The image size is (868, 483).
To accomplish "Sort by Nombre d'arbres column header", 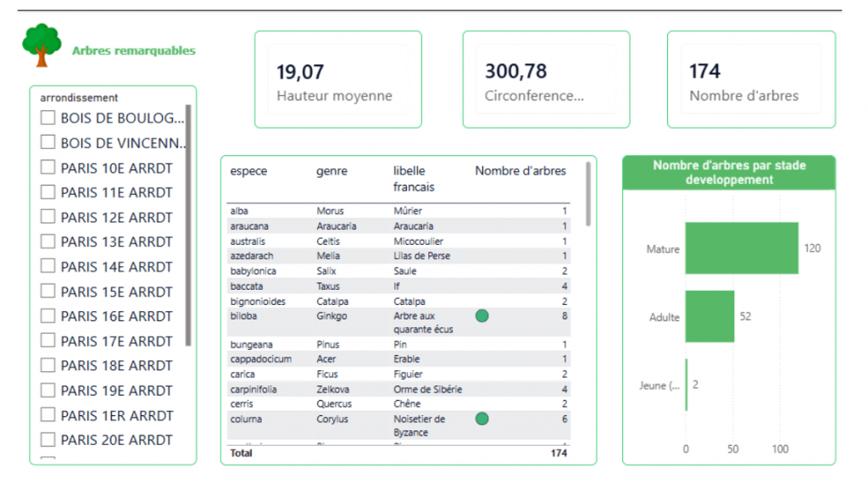I will point(520,171).
